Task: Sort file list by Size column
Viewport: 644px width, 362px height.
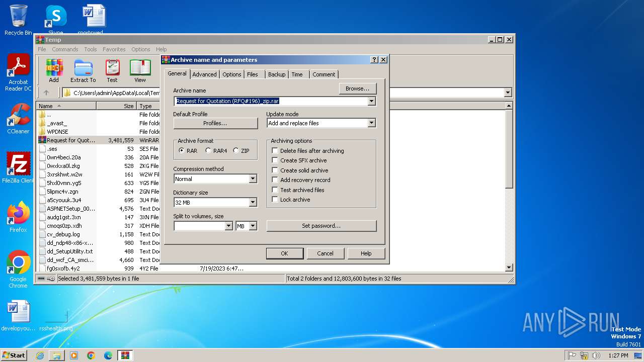Action: point(117,106)
